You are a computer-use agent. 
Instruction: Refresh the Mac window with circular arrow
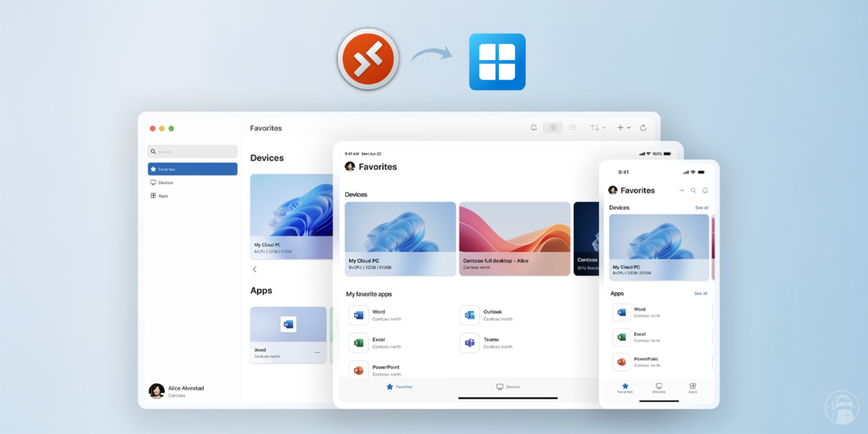(643, 128)
